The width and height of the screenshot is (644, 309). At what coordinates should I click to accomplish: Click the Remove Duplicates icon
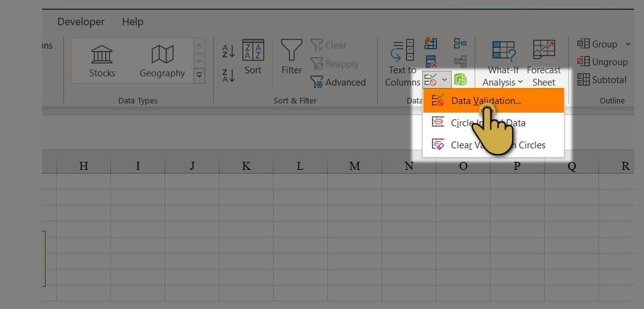click(x=431, y=62)
